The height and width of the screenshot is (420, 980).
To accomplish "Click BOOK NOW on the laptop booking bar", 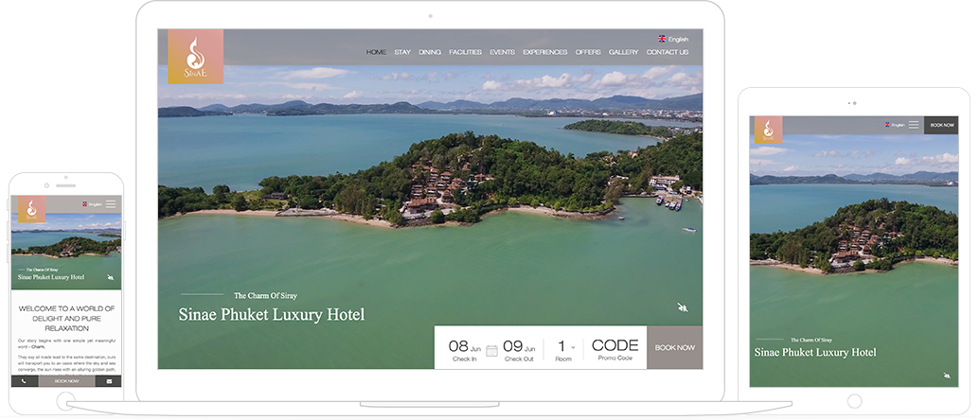I will [x=675, y=347].
